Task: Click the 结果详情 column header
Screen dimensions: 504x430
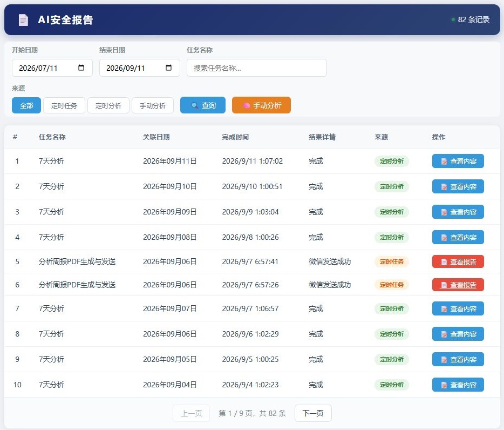Action: coord(322,137)
